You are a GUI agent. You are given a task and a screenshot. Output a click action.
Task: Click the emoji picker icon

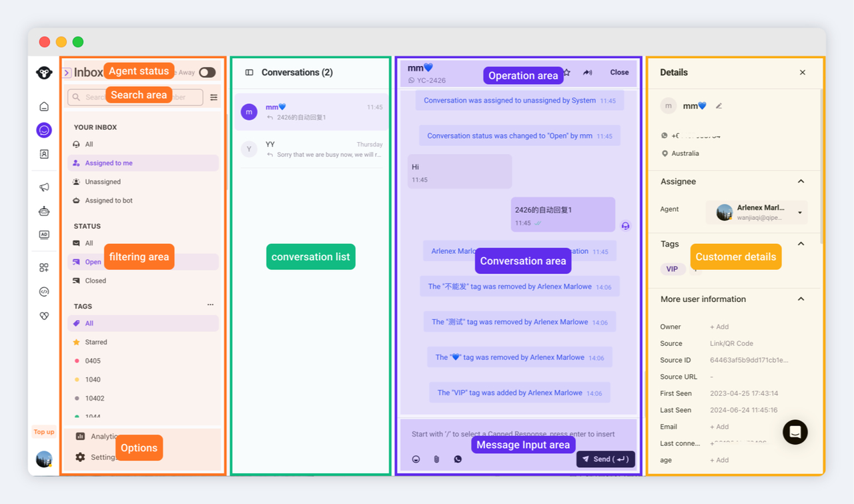416,459
